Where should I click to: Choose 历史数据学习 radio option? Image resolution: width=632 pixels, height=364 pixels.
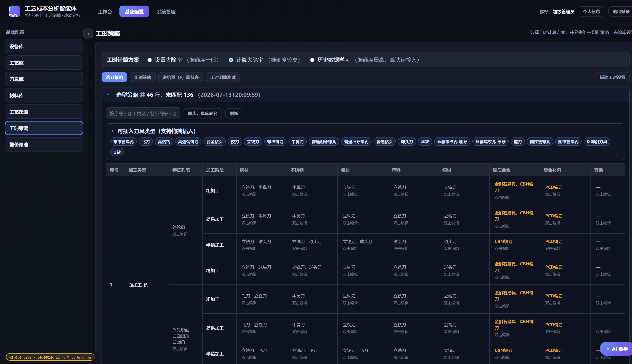click(x=312, y=60)
